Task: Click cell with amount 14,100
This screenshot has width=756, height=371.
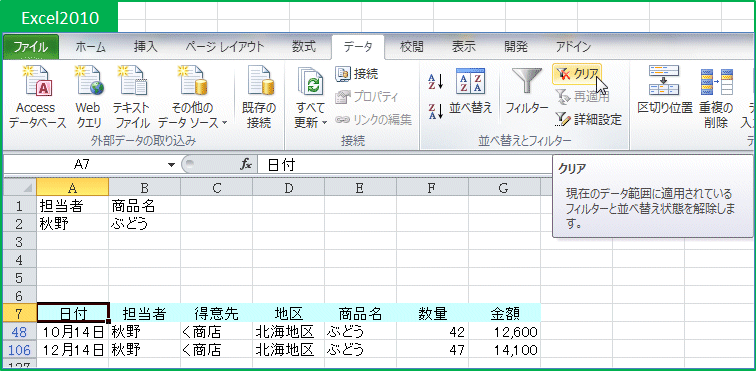Action: 504,349
